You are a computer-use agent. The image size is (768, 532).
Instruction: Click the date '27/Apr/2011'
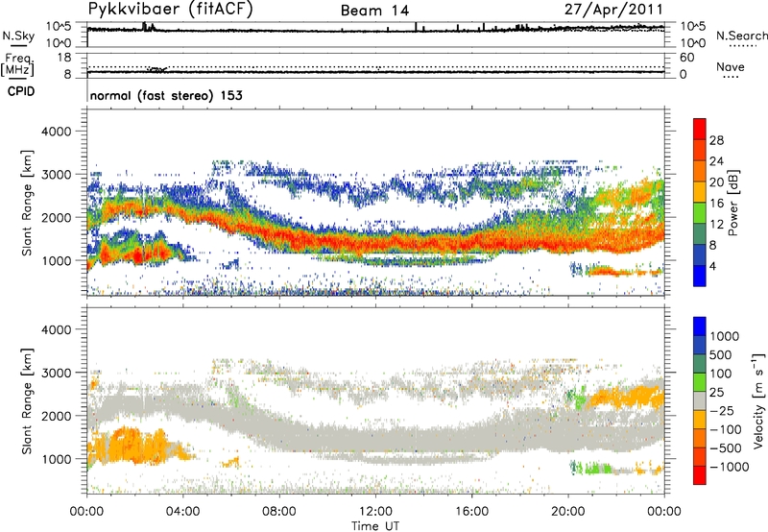click(613, 10)
